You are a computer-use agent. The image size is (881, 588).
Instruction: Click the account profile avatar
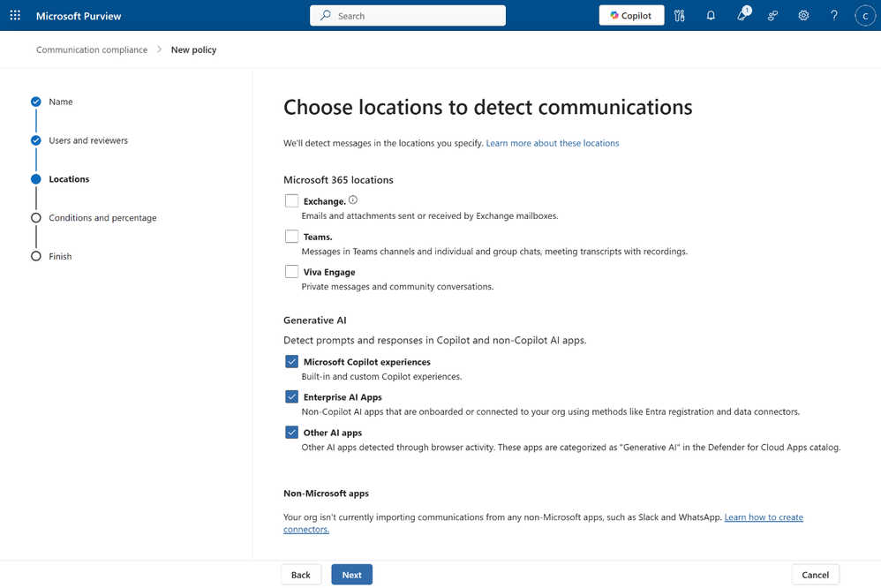865,15
